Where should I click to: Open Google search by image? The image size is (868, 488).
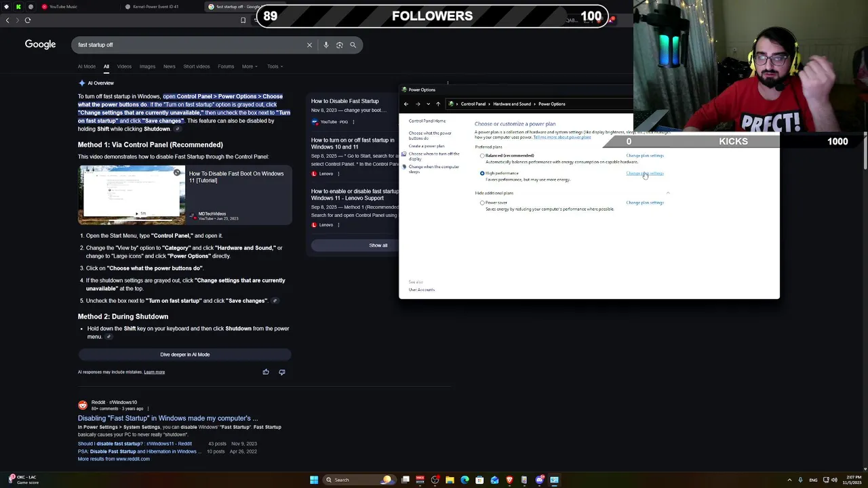(340, 45)
